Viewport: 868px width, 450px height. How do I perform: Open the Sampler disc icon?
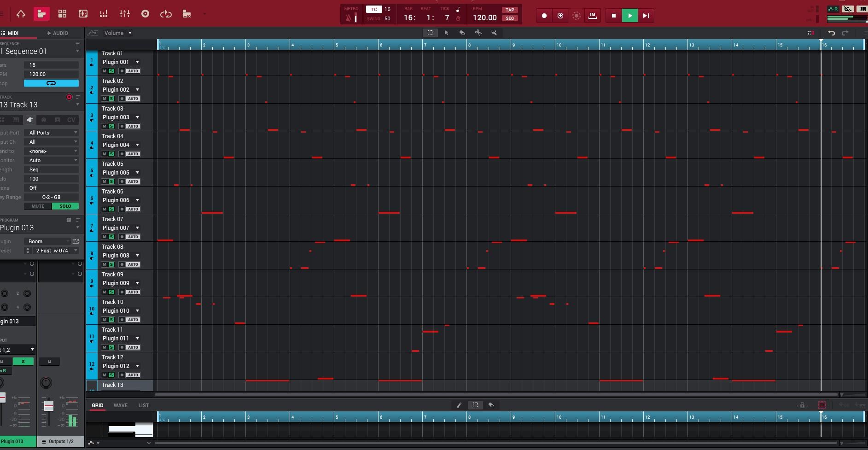[x=145, y=14]
